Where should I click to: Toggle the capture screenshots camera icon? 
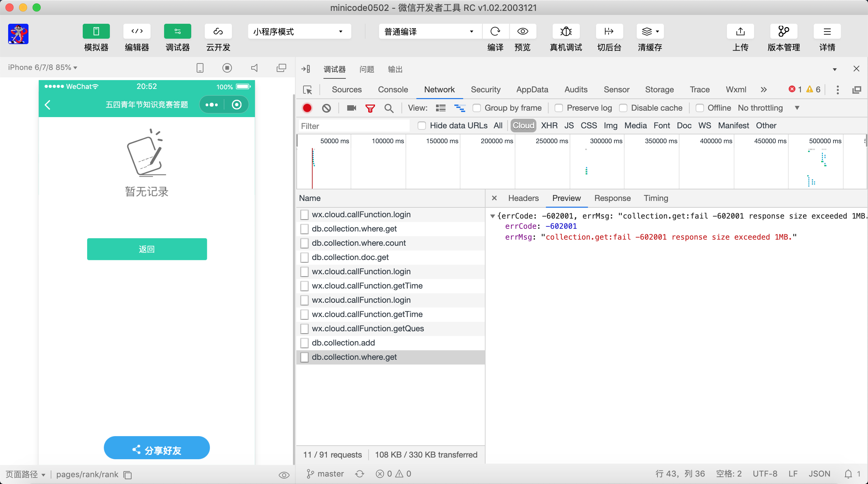351,108
